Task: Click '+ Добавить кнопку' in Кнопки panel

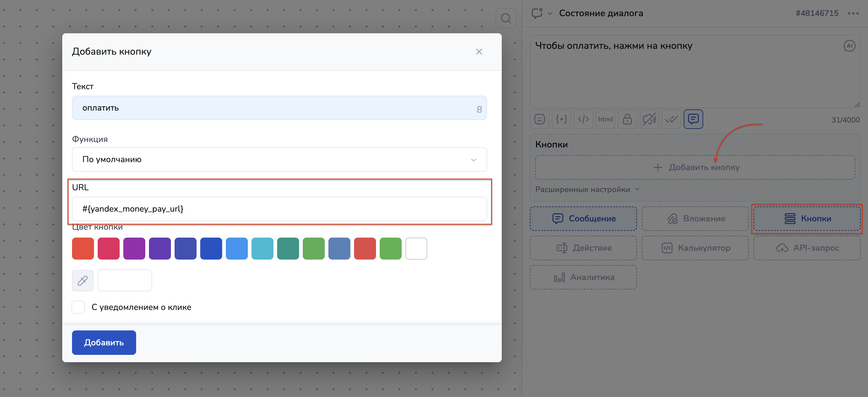Action: 695,167
